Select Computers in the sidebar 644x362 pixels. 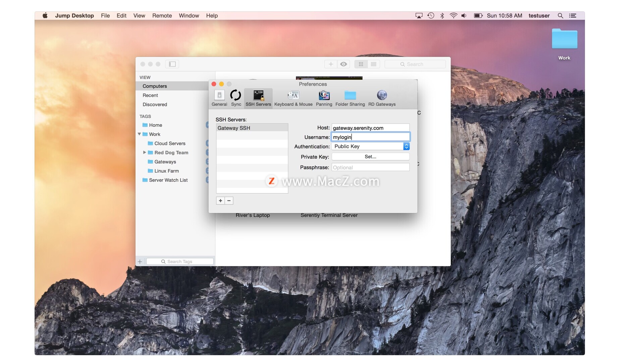point(172,86)
